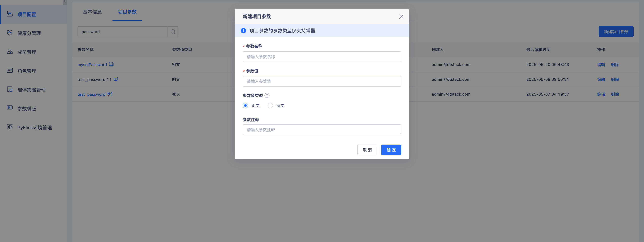Viewport: 644px width, 242px height.
Task: Click the help icon next to 参数值类型
Action: [x=267, y=95]
